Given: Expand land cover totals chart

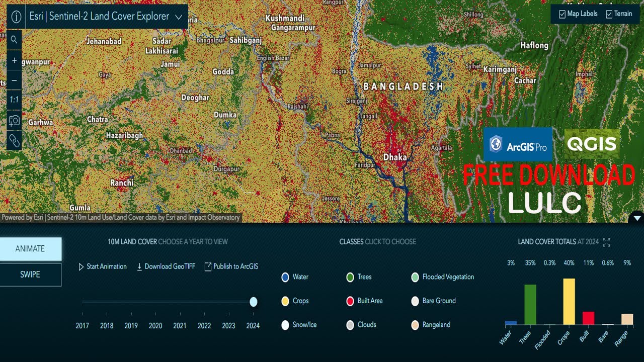Looking at the screenshot, I should pos(606,242).
